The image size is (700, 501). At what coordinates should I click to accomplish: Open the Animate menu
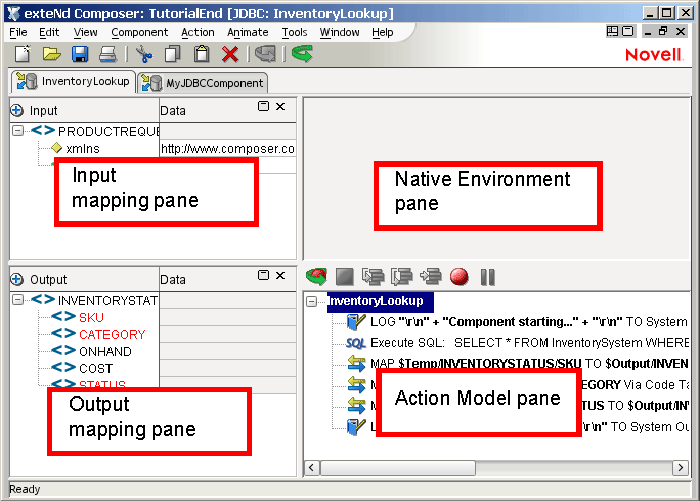[x=248, y=32]
